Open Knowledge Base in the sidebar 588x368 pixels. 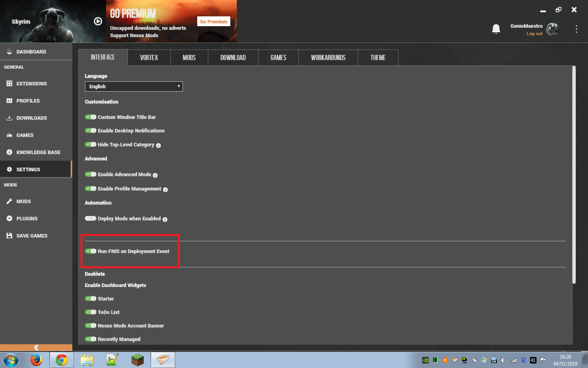(x=36, y=152)
